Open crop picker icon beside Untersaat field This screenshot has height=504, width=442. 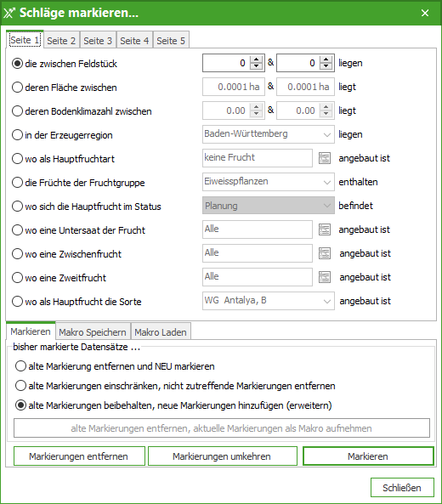(325, 229)
